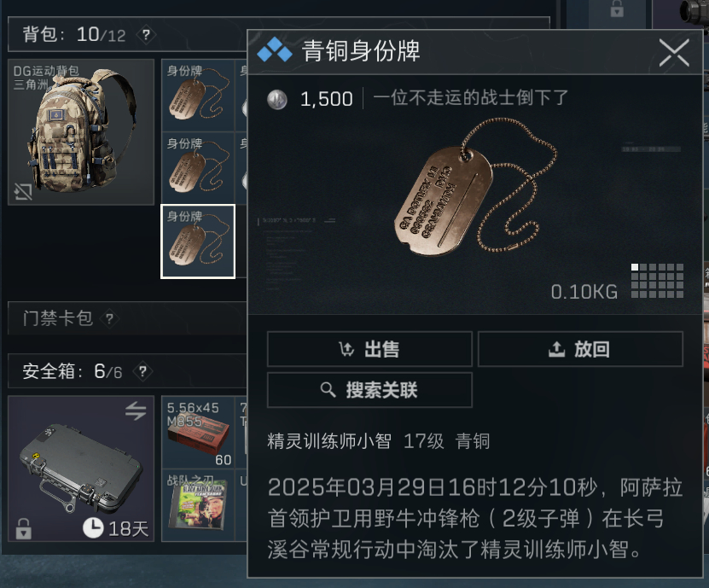Click the 放回 put back button
709x588 pixels.
pyautogui.click(x=580, y=349)
